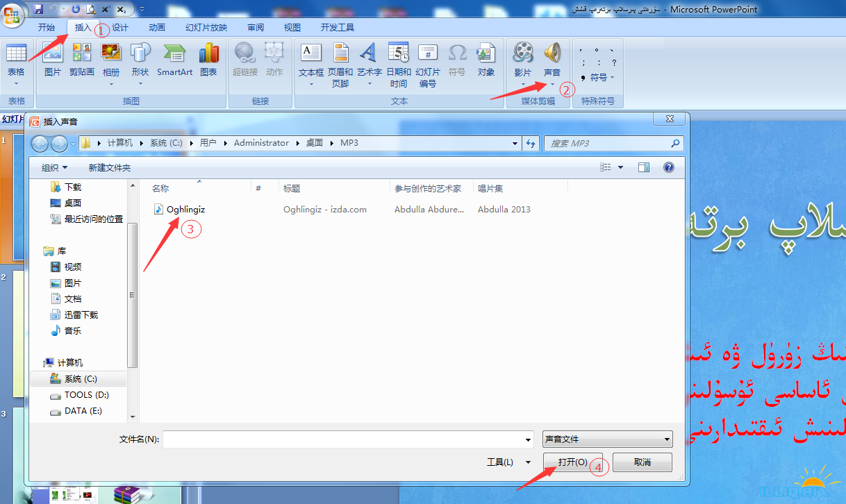Select TOOLS (D:) drive in sidebar

86,395
